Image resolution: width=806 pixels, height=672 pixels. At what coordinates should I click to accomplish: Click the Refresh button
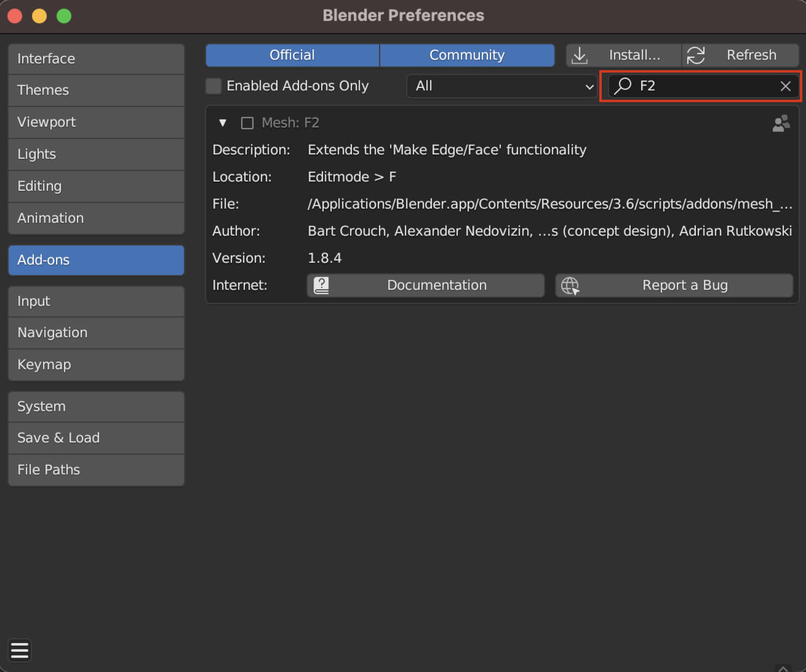click(x=741, y=55)
